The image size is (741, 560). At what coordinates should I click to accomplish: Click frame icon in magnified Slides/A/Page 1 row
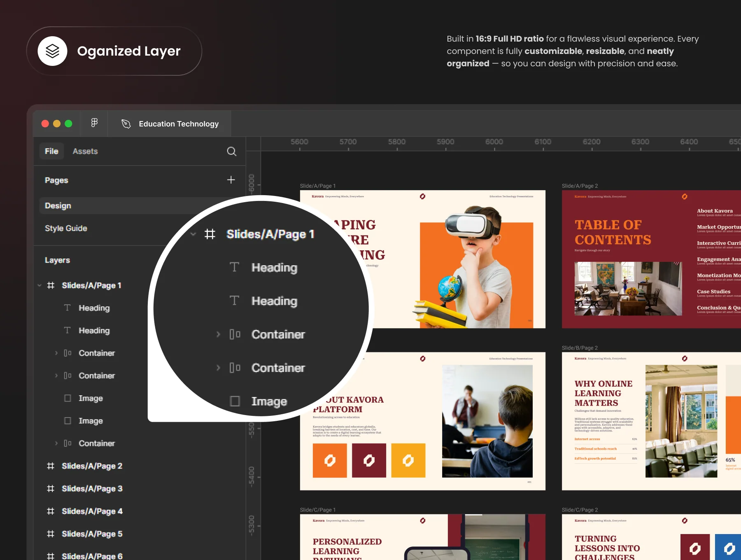pyautogui.click(x=210, y=234)
